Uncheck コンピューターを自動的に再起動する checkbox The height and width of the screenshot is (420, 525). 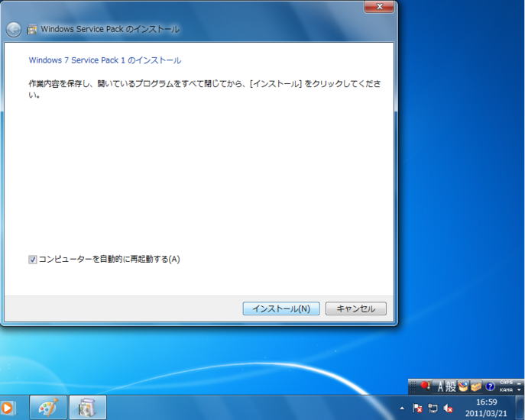[x=32, y=260]
